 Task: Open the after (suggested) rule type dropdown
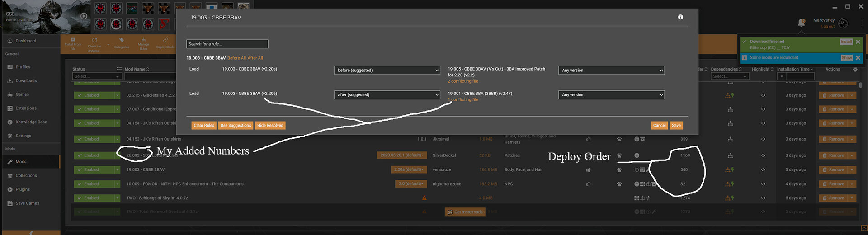pyautogui.click(x=387, y=95)
